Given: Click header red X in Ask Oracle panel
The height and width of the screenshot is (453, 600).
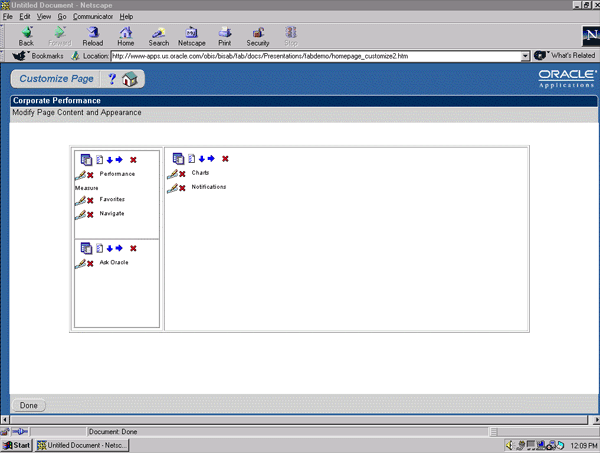Looking at the screenshot, I should [x=133, y=248].
